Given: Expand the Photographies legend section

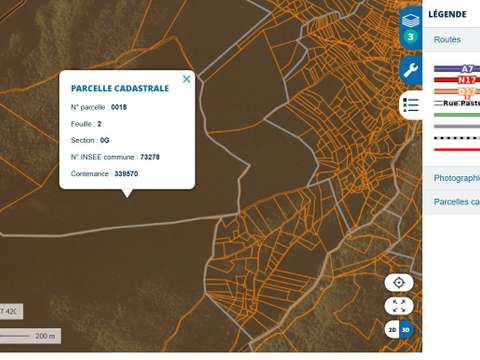Looking at the screenshot, I should click(451, 178).
